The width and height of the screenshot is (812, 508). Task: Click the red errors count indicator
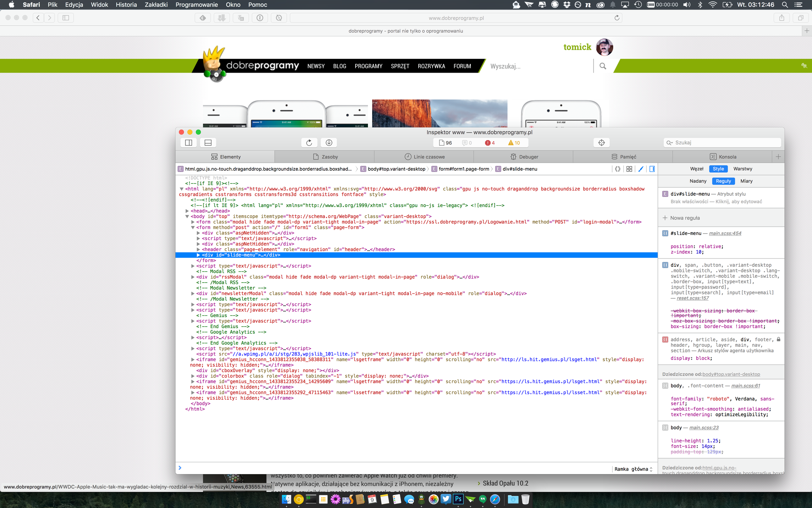(x=490, y=143)
